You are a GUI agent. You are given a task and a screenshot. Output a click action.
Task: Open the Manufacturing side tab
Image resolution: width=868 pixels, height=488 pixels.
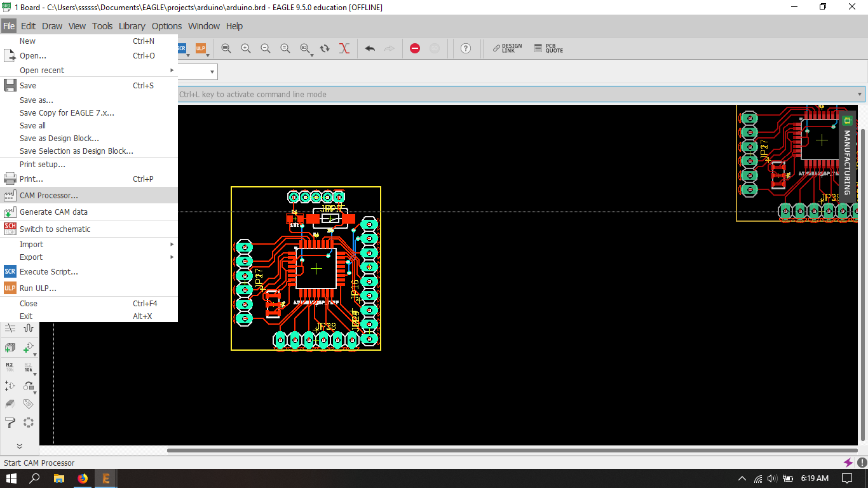click(x=847, y=156)
